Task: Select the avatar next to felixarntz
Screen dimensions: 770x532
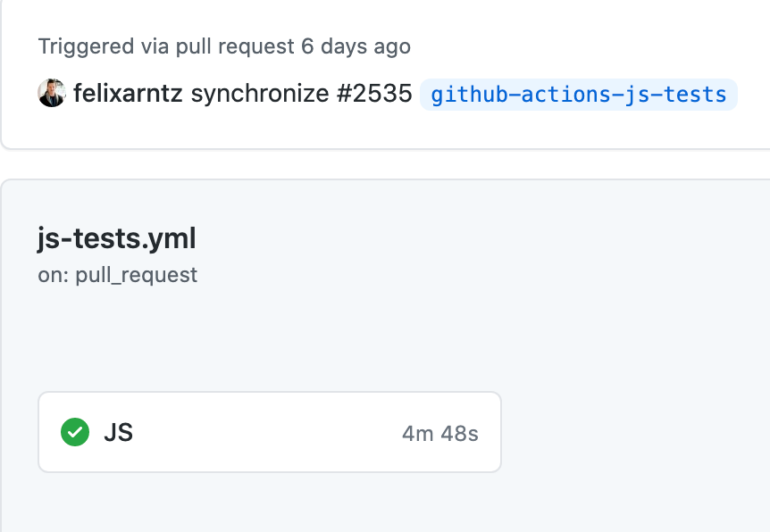Action: point(51,93)
